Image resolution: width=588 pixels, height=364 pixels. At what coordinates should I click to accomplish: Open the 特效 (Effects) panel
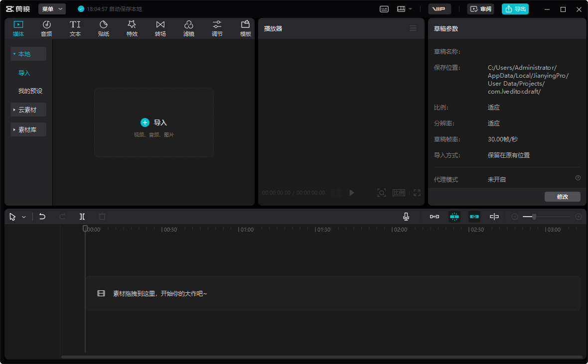point(132,28)
